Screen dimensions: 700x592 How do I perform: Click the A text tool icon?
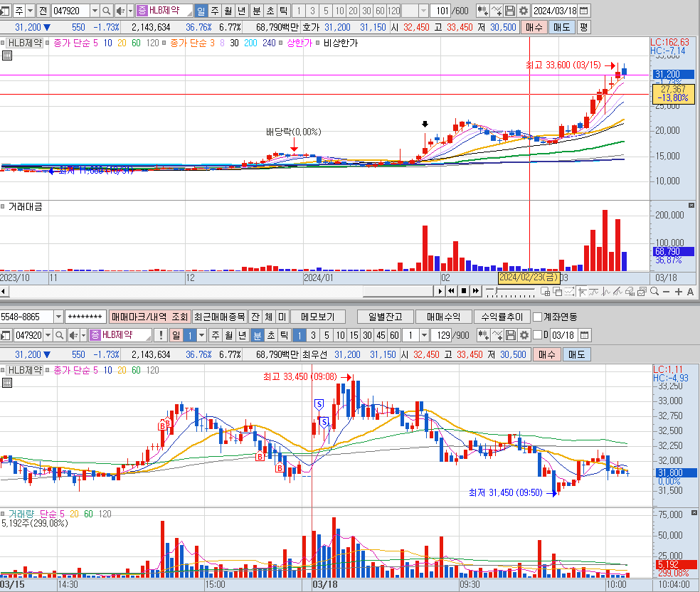tap(690, 292)
